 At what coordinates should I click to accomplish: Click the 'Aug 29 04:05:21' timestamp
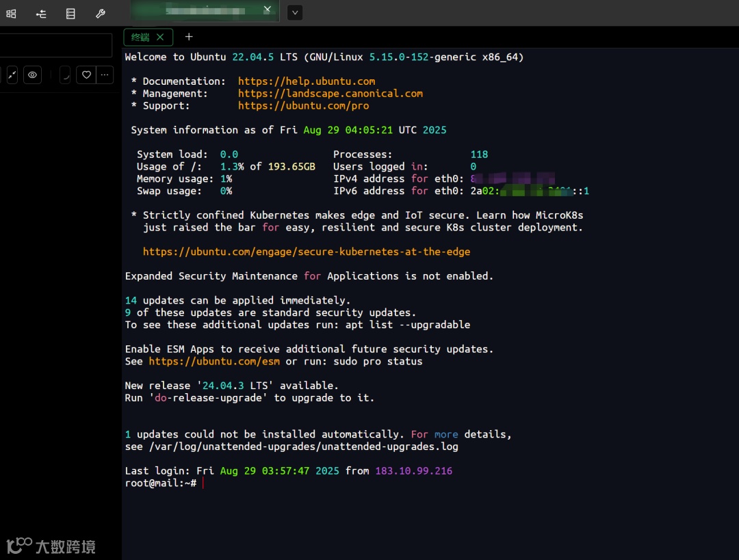point(348,130)
